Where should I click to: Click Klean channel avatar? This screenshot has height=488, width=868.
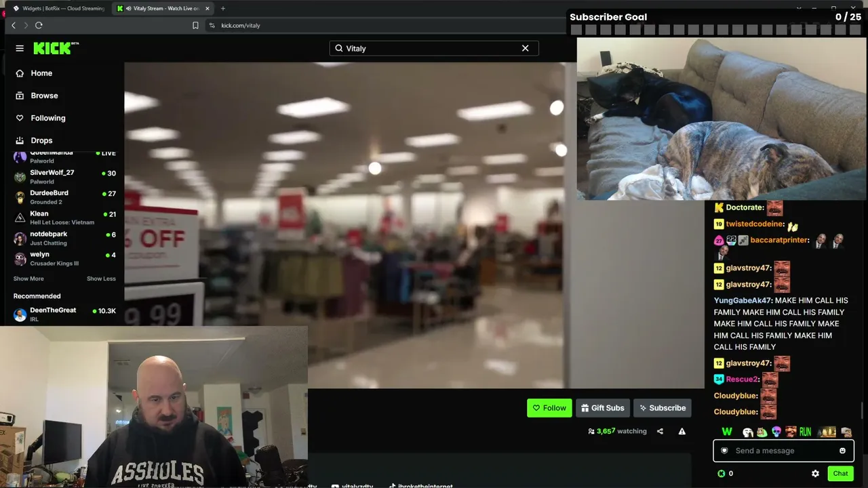tap(20, 218)
